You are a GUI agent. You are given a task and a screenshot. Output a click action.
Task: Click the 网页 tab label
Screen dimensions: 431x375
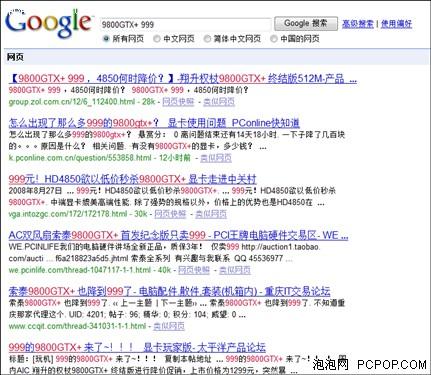[15, 57]
